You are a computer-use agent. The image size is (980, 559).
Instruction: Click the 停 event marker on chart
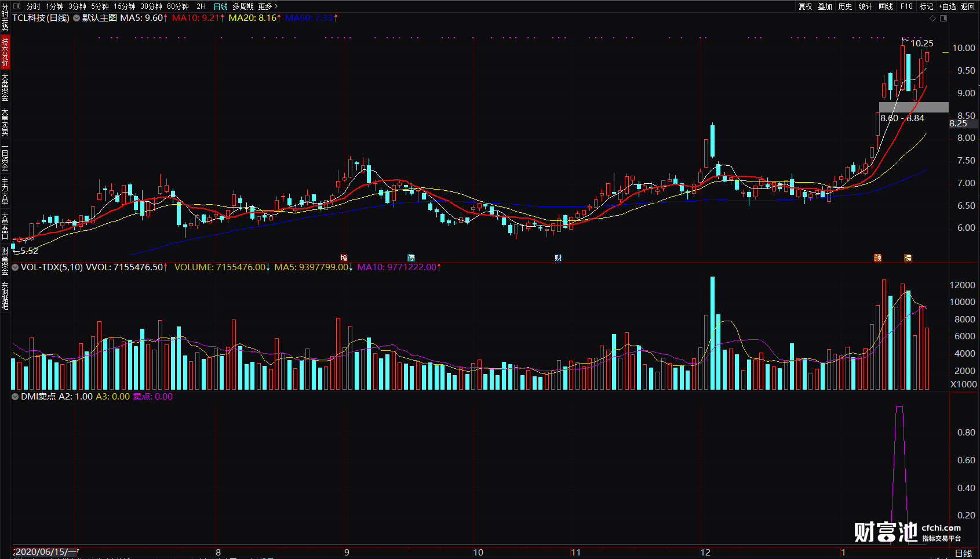pyautogui.click(x=411, y=258)
